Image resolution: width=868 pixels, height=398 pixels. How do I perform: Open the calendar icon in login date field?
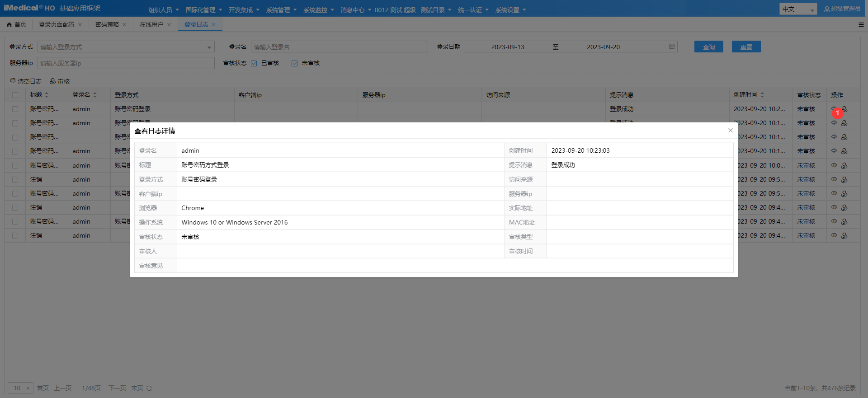point(671,47)
